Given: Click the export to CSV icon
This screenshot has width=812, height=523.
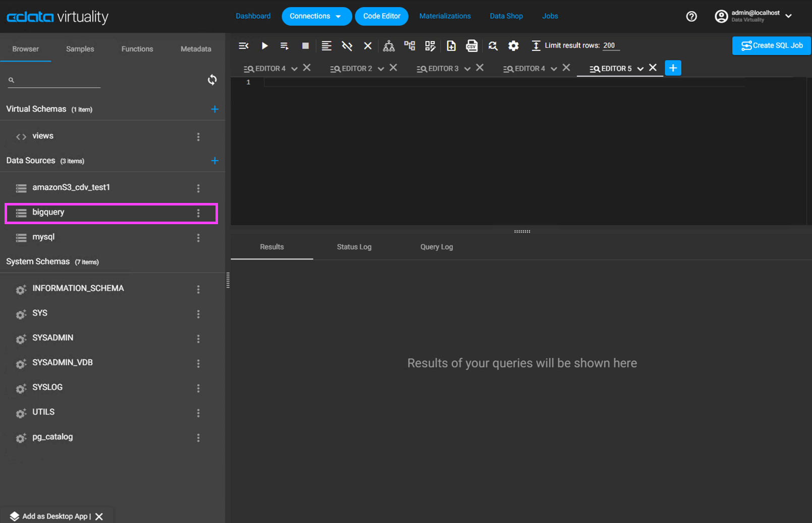Looking at the screenshot, I should click(471, 46).
